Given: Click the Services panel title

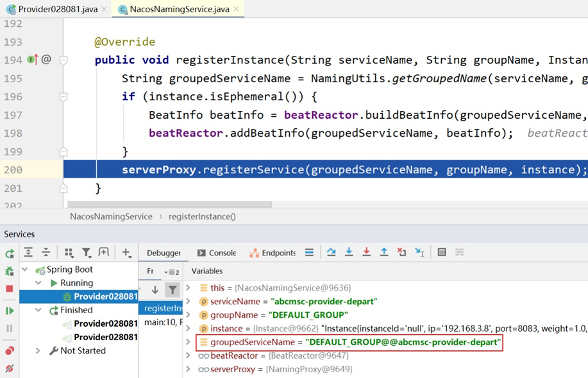Looking at the screenshot, I should coord(19,234).
